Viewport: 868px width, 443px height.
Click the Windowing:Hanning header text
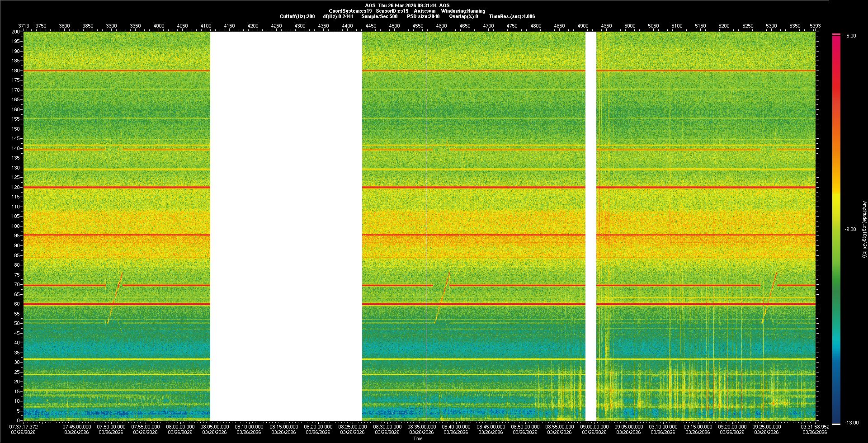click(x=463, y=11)
